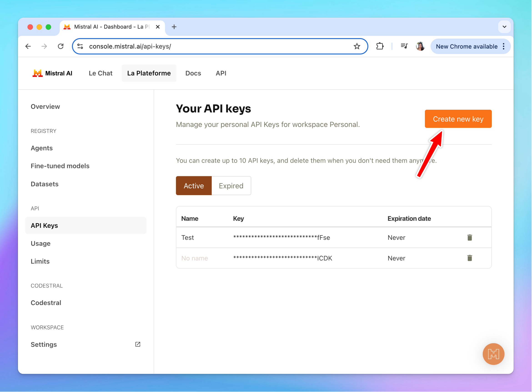
Task: Open Usage in the sidebar
Action: (x=41, y=243)
